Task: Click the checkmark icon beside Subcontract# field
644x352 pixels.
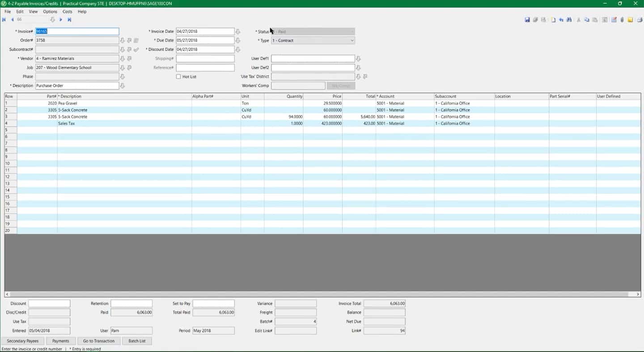Action: click(x=136, y=50)
